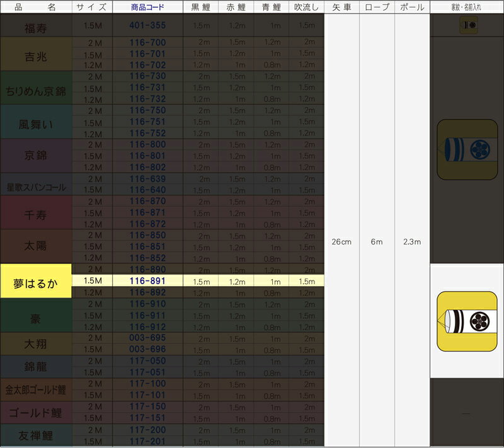The height and width of the screenshot is (448, 504).
Task: Click the yellow family crest streamer icon
Action: [x=467, y=321]
